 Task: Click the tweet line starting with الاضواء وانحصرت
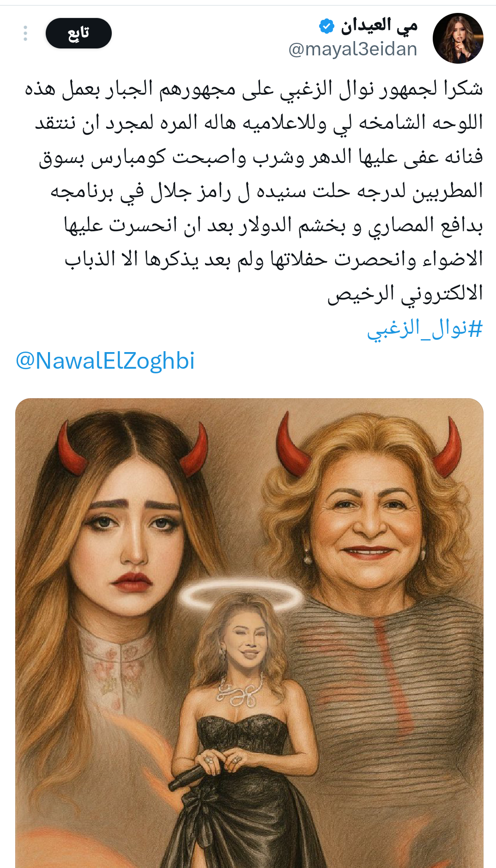click(x=273, y=259)
